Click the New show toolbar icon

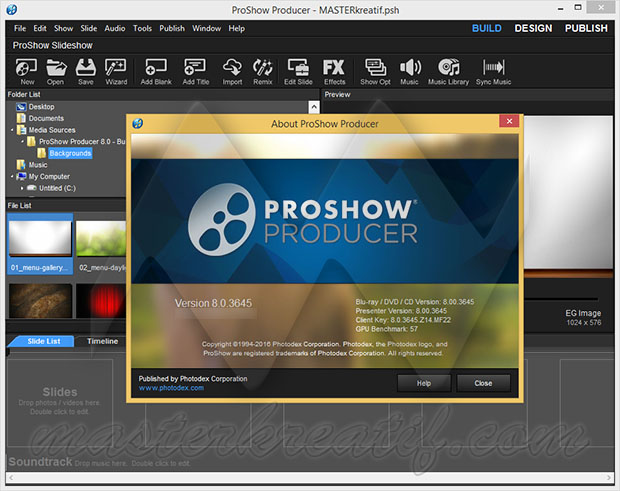click(x=26, y=72)
